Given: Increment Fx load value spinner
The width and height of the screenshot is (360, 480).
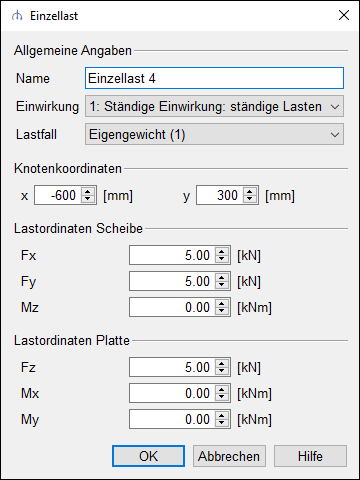Looking at the screenshot, I should point(222,252).
